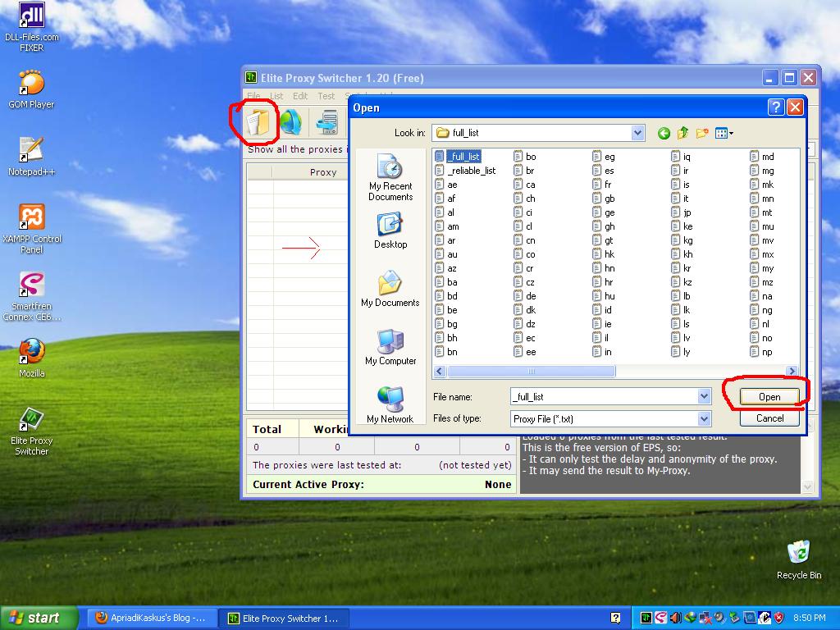The width and height of the screenshot is (840, 630).
Task: Open the Edit menu
Action: 300,96
